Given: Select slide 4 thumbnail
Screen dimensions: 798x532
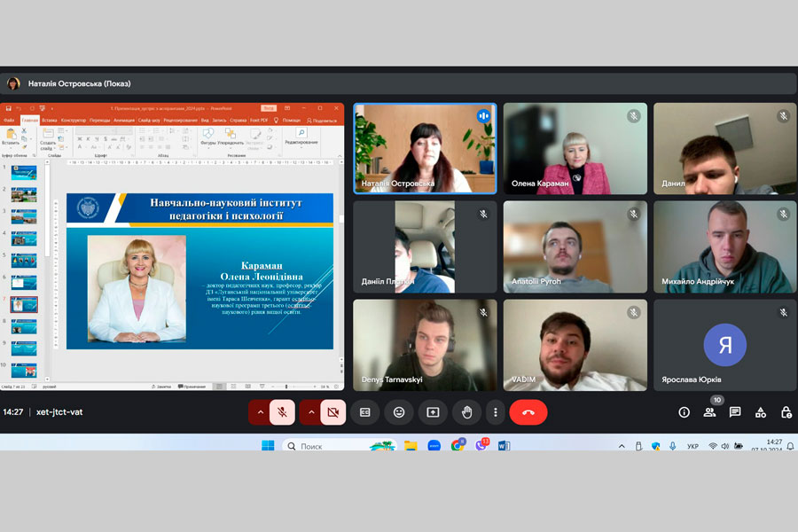Looking at the screenshot, I should click(24, 239).
